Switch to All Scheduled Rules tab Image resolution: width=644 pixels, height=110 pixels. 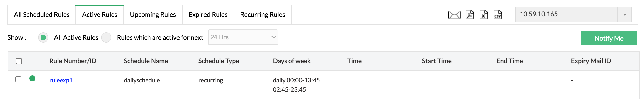(41, 15)
